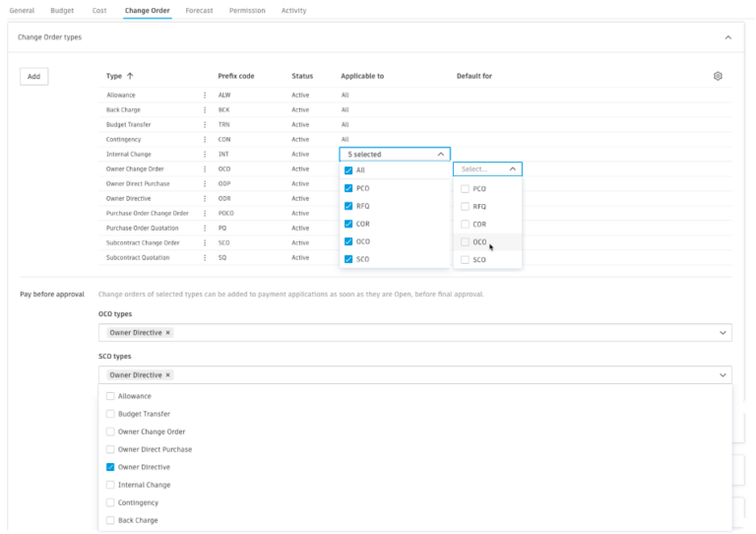Toggle SCO types dropdown arrow
The width and height of the screenshot is (756, 534).
723,375
